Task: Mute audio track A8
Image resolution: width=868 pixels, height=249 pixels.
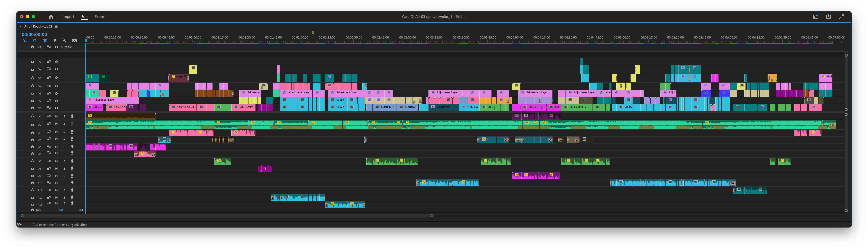Action: coord(56,169)
